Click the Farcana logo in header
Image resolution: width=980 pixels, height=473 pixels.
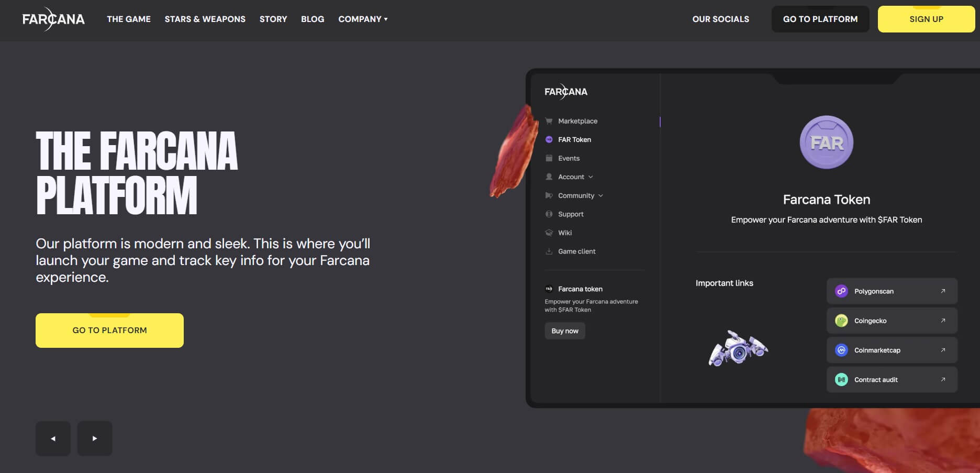coord(53,19)
